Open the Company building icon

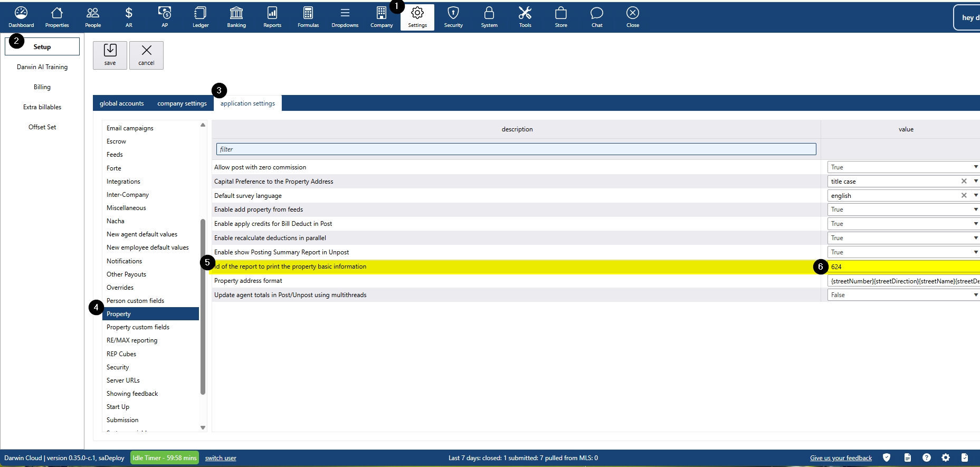pyautogui.click(x=382, y=17)
